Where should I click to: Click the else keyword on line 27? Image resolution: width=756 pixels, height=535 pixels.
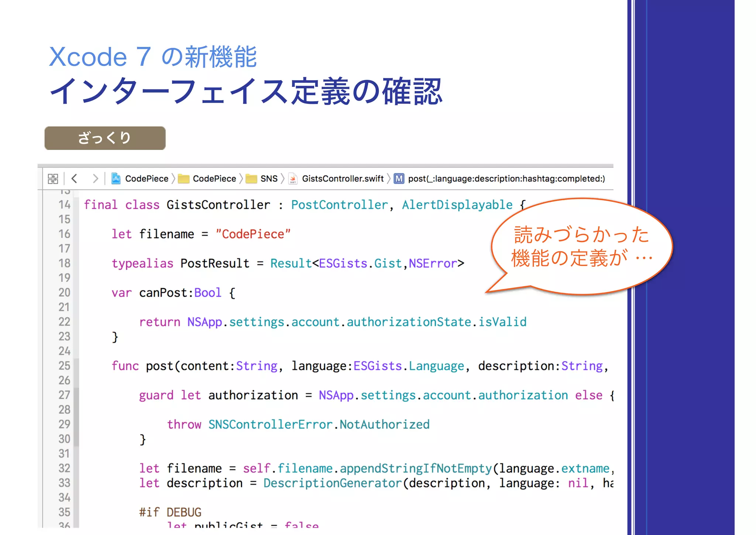589,395
